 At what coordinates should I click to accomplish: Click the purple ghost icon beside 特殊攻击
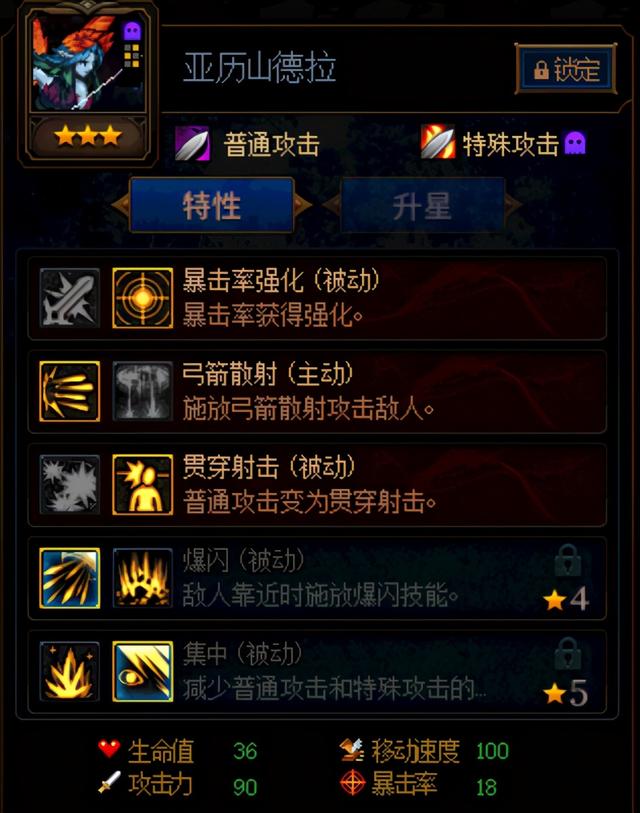[x=575, y=143]
